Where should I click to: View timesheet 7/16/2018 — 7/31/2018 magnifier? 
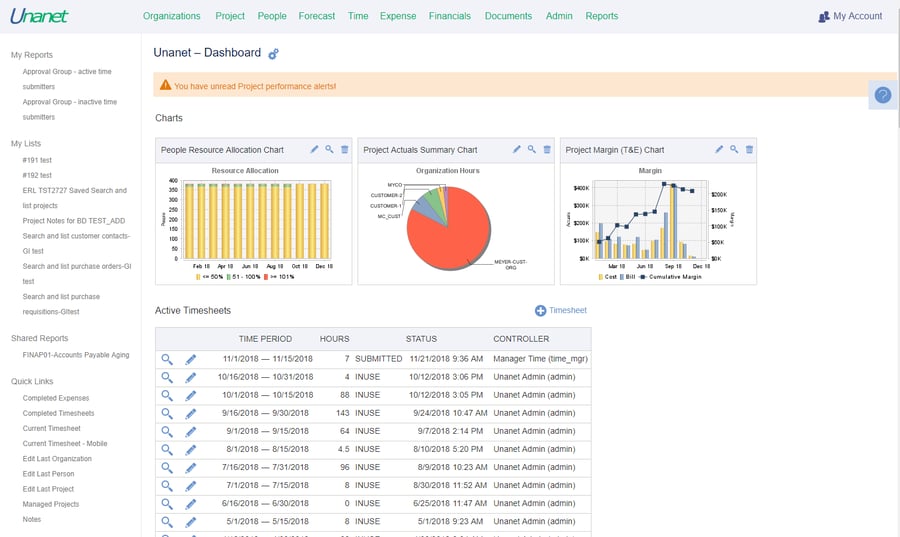click(x=167, y=468)
